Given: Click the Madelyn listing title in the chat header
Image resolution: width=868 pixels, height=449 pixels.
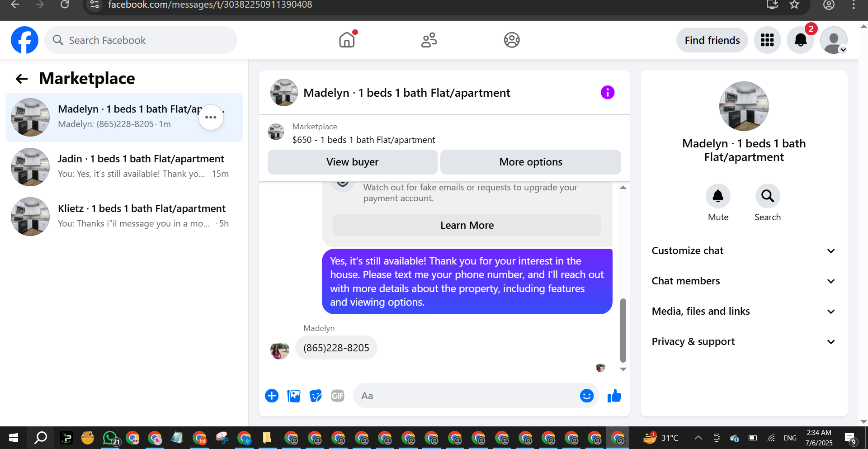Looking at the screenshot, I should click(406, 93).
